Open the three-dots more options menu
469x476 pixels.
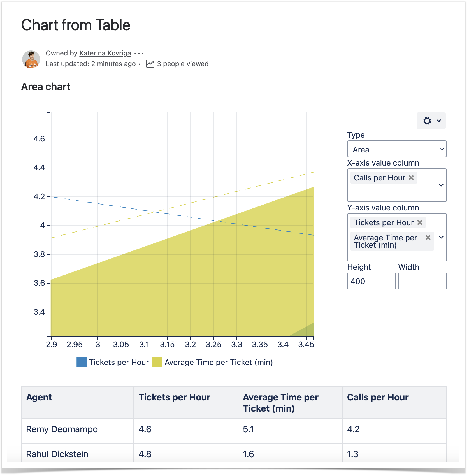(139, 53)
